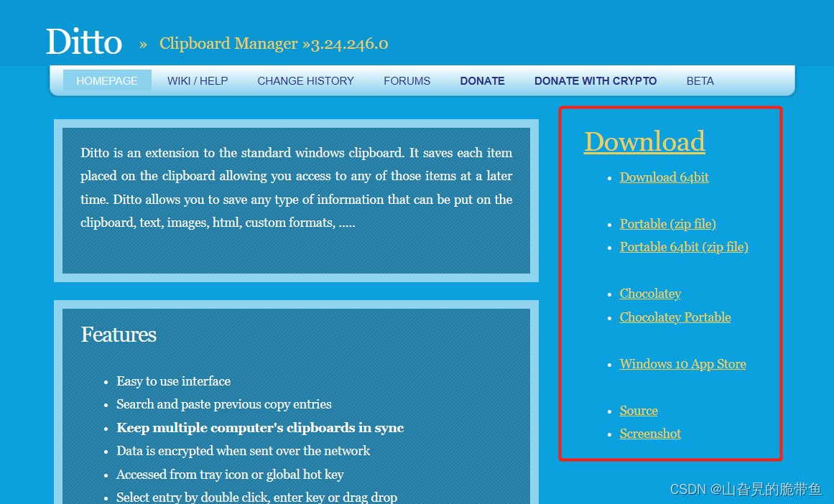Open the Source link
The height and width of the screenshot is (504, 834).
(x=639, y=411)
